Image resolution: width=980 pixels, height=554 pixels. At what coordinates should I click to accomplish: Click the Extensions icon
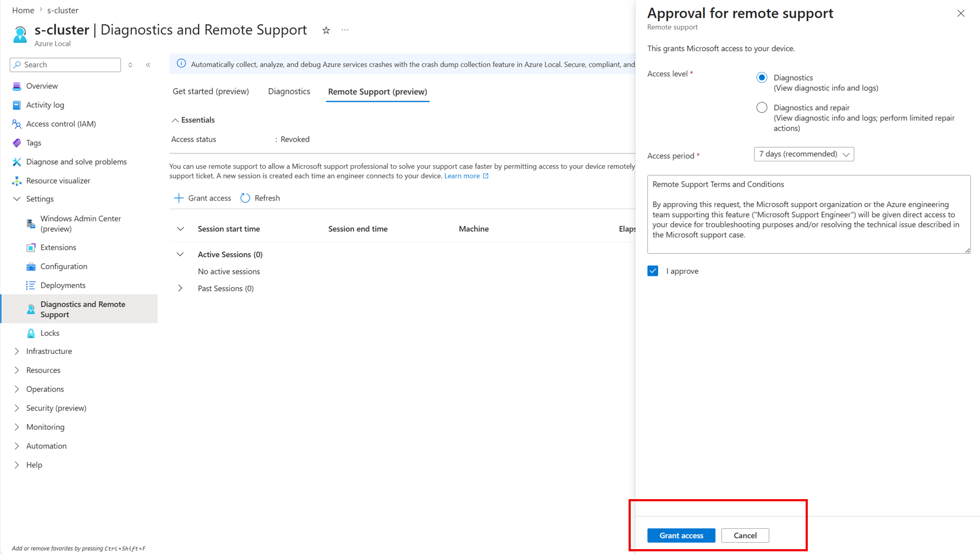click(x=31, y=247)
